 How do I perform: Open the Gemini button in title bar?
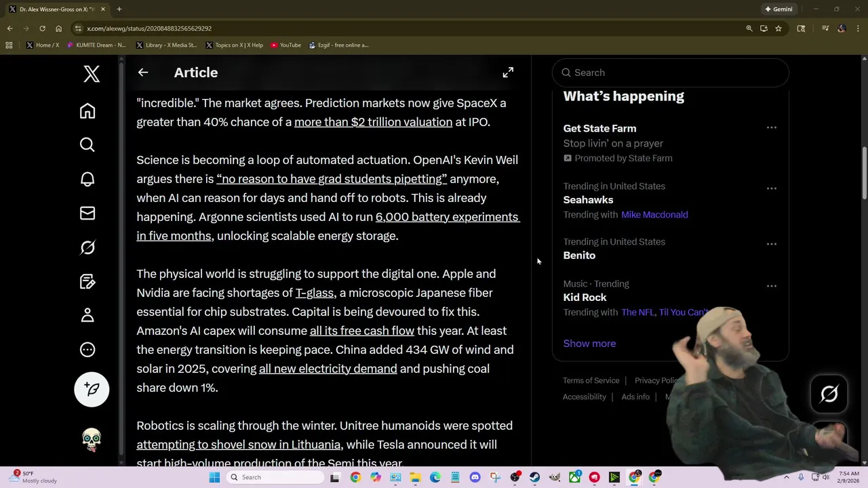pos(778,9)
